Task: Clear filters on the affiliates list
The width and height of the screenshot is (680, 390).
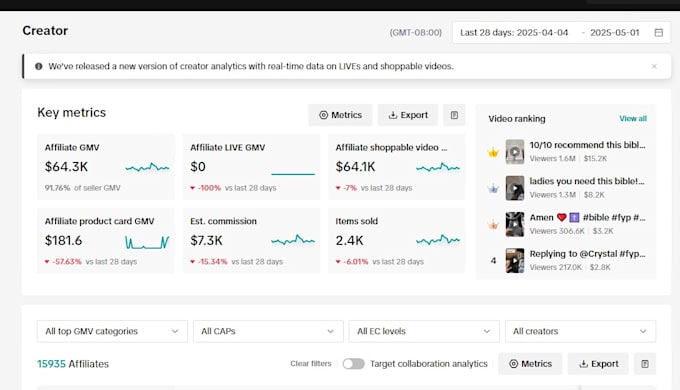Action: [311, 364]
